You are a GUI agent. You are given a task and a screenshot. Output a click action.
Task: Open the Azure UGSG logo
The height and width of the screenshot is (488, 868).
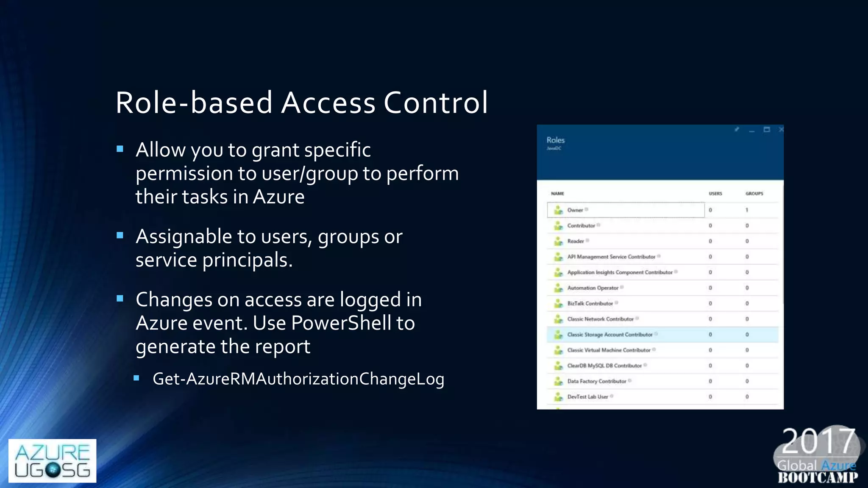(x=52, y=460)
